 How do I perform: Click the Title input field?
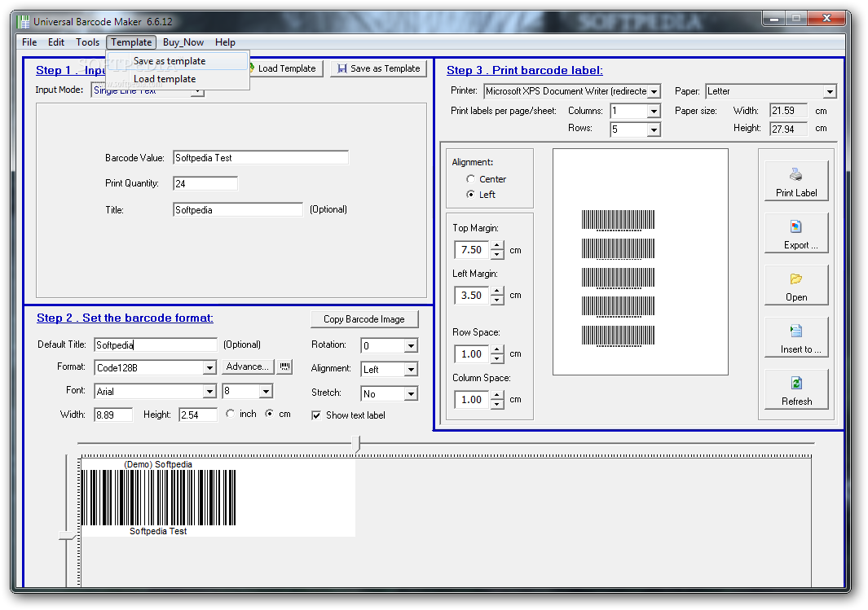[238, 209]
